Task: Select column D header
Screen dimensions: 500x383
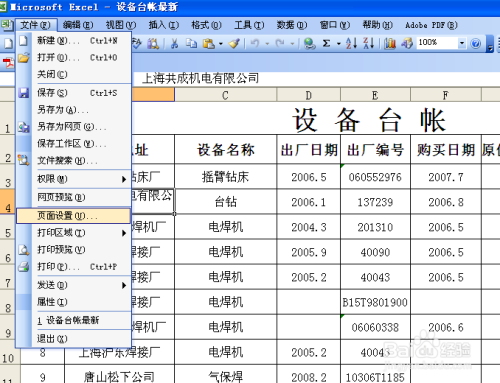Action: pos(308,95)
